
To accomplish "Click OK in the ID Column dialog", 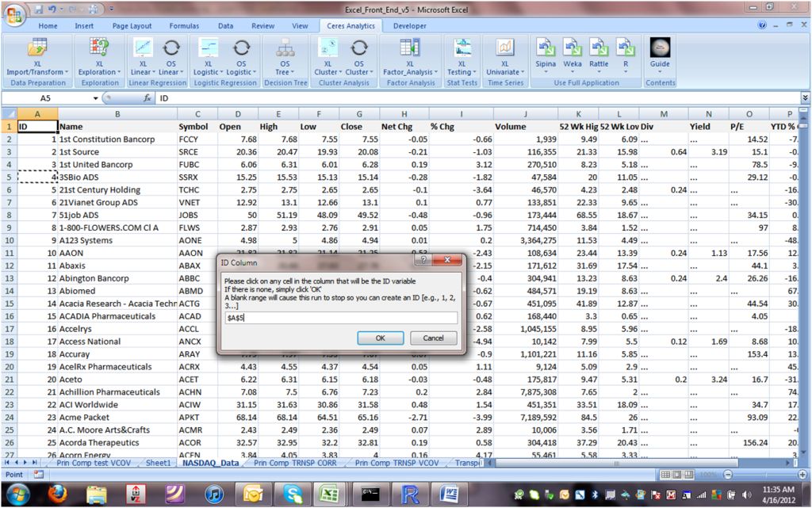I will (380, 338).
